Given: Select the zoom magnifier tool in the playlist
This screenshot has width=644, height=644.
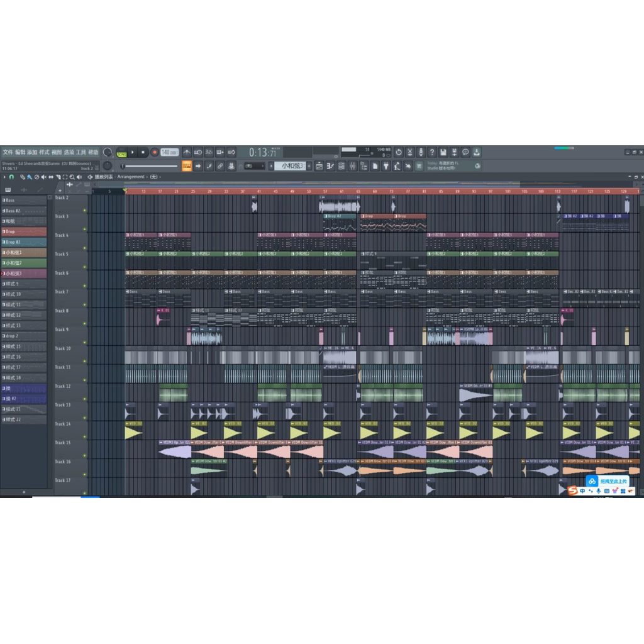Looking at the screenshot, I should pyautogui.click(x=72, y=177).
